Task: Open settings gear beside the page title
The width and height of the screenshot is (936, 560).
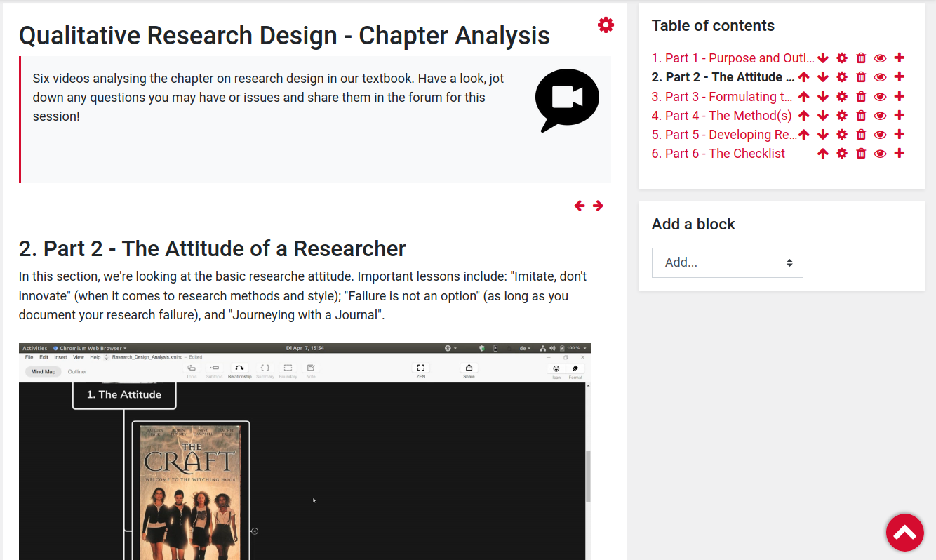Action: pyautogui.click(x=606, y=25)
